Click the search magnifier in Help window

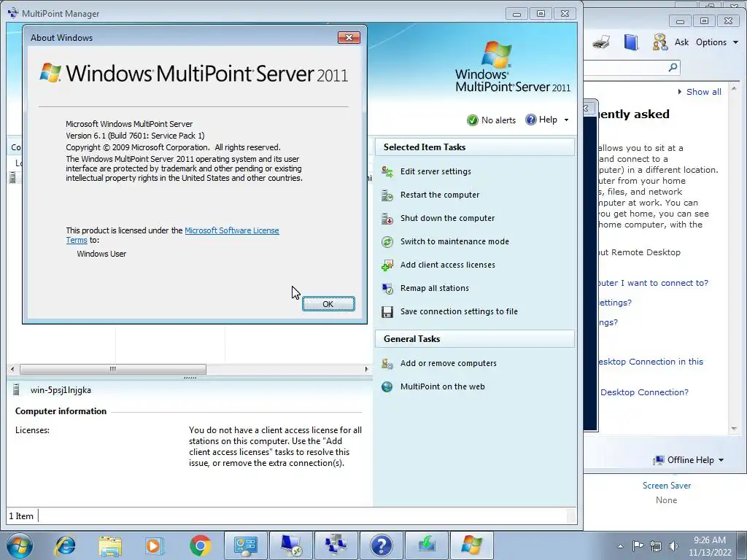pos(673,67)
